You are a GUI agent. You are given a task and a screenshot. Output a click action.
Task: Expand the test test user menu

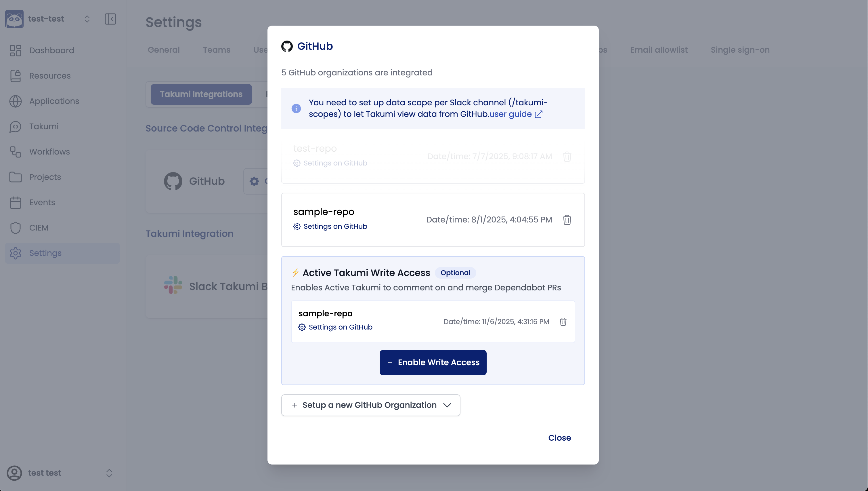[109, 473]
